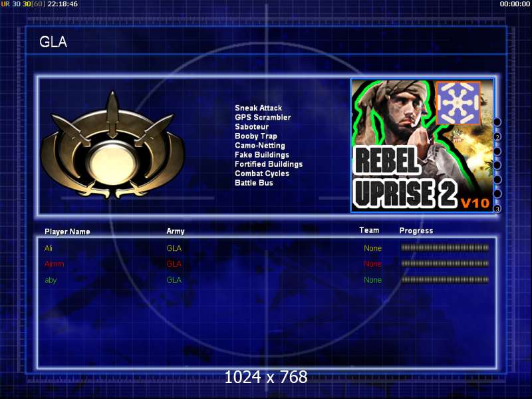Screen dimensions: 532x399
Task: Click the Player Name column header
Action: (67, 231)
